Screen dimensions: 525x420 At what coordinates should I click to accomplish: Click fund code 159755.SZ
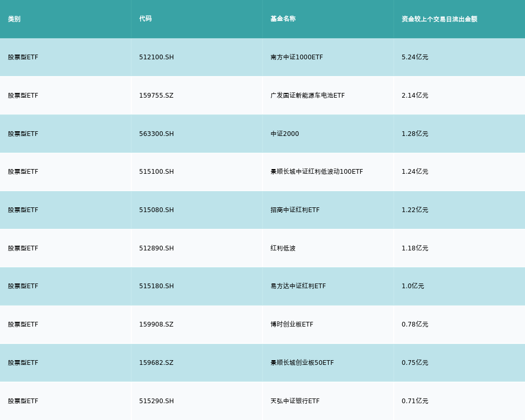156,96
